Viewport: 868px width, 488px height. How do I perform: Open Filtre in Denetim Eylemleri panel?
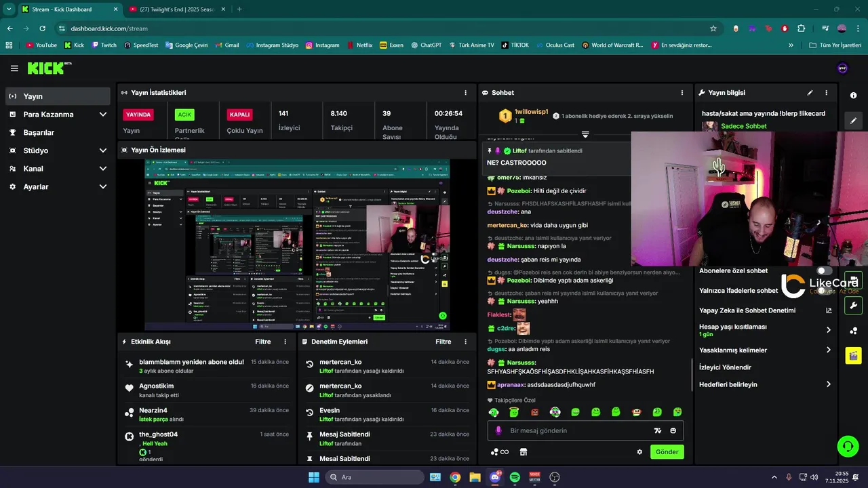443,342
